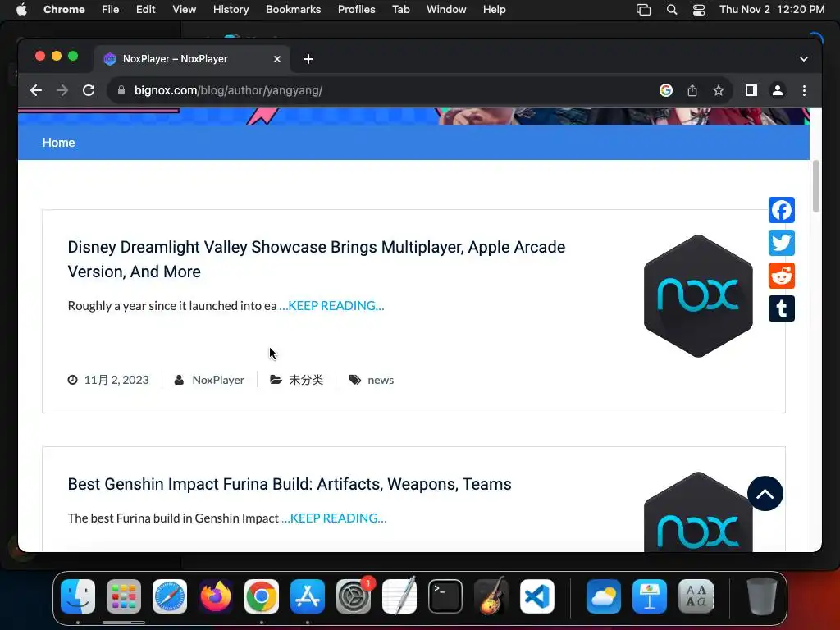Open the View menu

185,10
